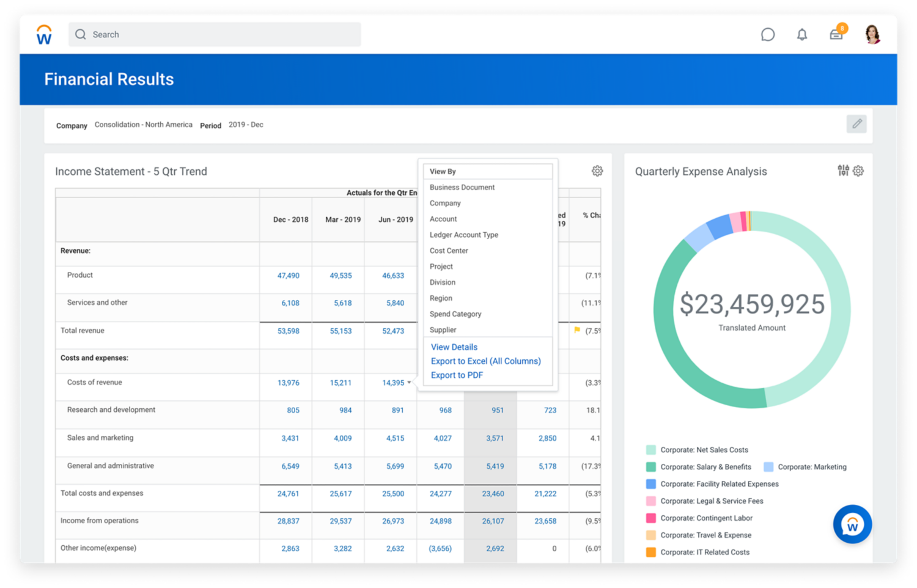The height and width of the screenshot is (588, 917).
Task: Edit Company and Period with the pencil icon
Action: (x=856, y=124)
